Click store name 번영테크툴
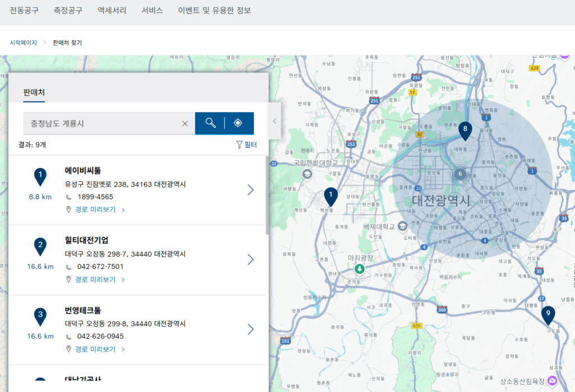The height and width of the screenshot is (392, 575). 83,310
